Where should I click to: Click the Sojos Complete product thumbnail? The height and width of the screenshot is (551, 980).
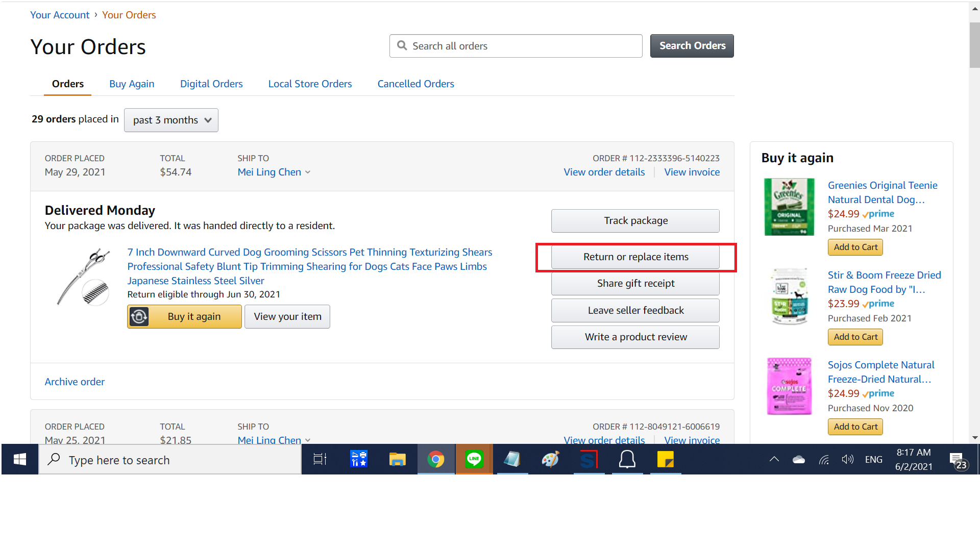pyautogui.click(x=790, y=386)
